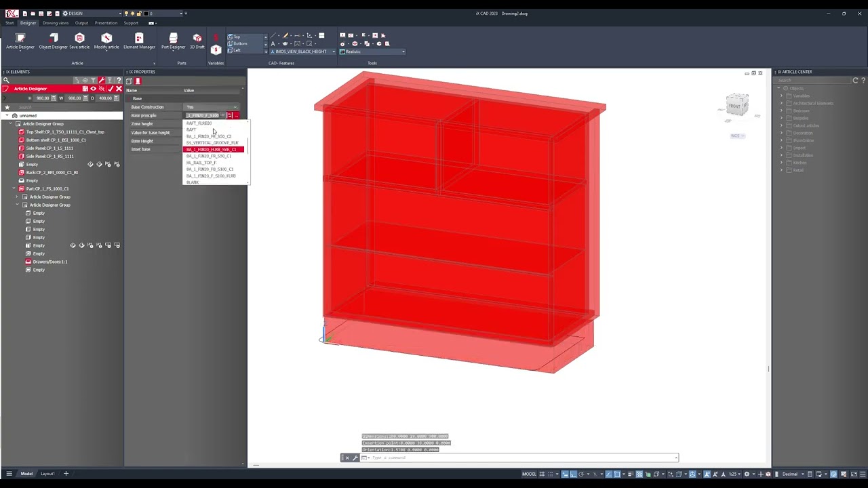Collapse the unnamed root tree node
Image resolution: width=868 pixels, height=488 pixels.
7,116
